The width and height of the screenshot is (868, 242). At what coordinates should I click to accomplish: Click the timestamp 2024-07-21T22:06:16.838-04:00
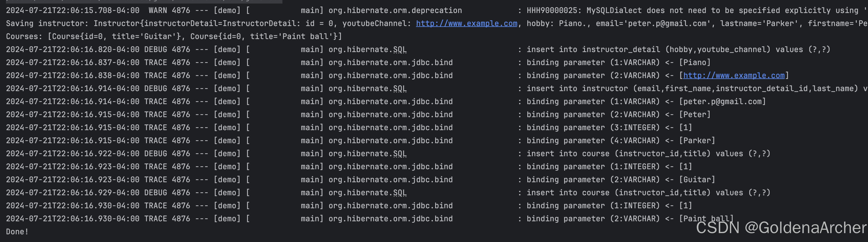73,75
